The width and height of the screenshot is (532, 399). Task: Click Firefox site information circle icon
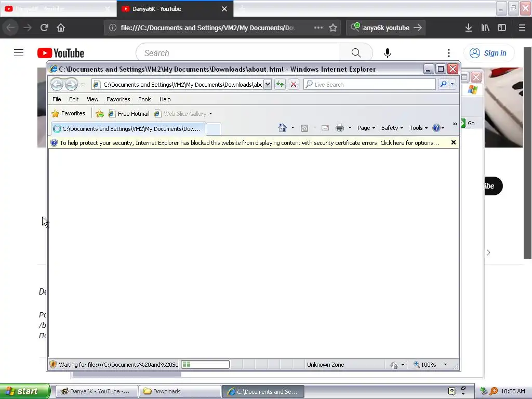click(x=113, y=28)
